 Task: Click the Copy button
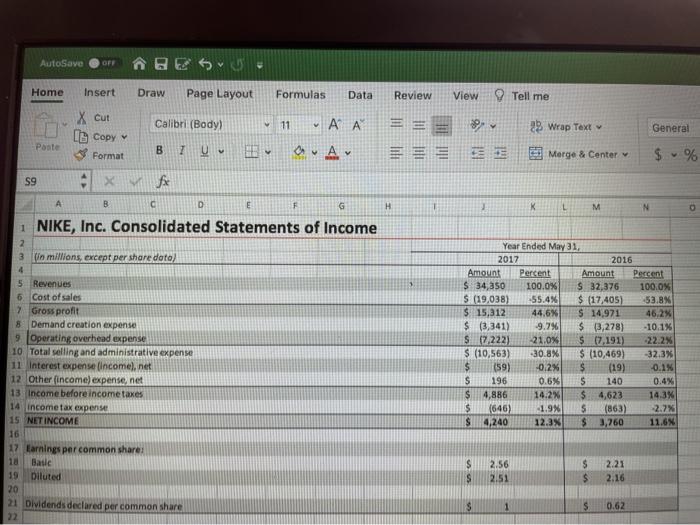95,137
